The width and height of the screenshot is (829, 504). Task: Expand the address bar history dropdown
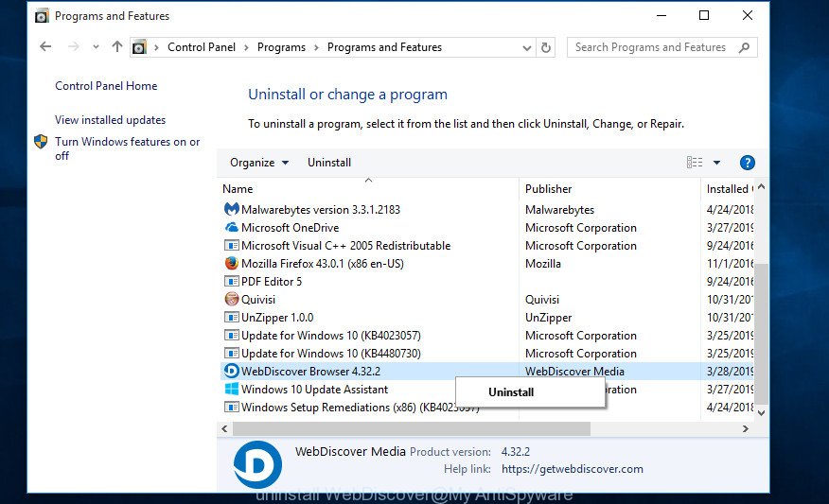click(526, 48)
